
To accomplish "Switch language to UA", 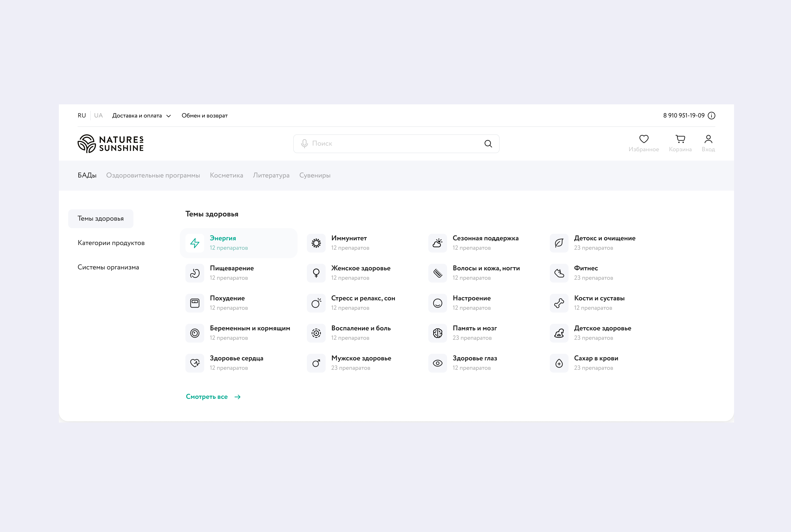I will click(x=98, y=115).
